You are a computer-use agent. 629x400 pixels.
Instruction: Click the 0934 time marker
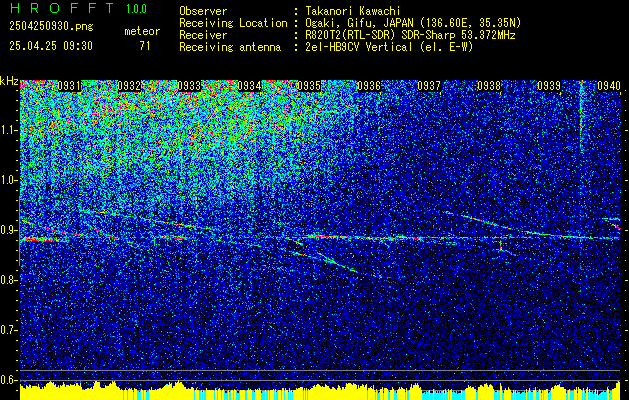249,86
